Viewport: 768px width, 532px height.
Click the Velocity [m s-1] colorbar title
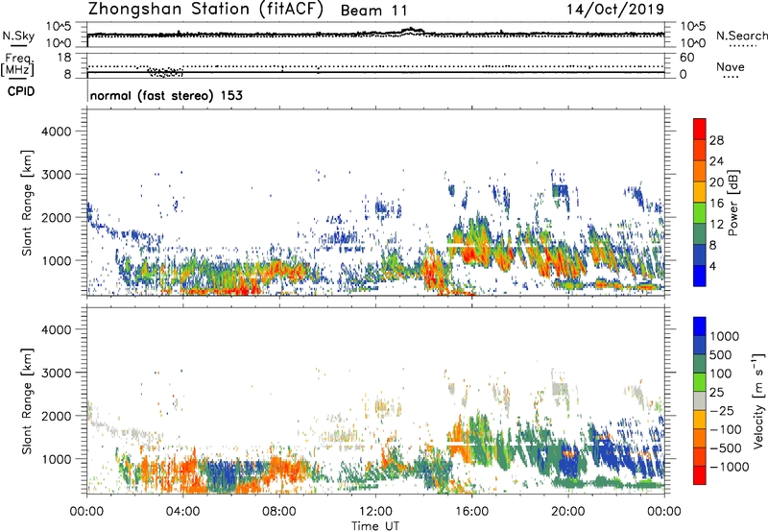point(758,400)
